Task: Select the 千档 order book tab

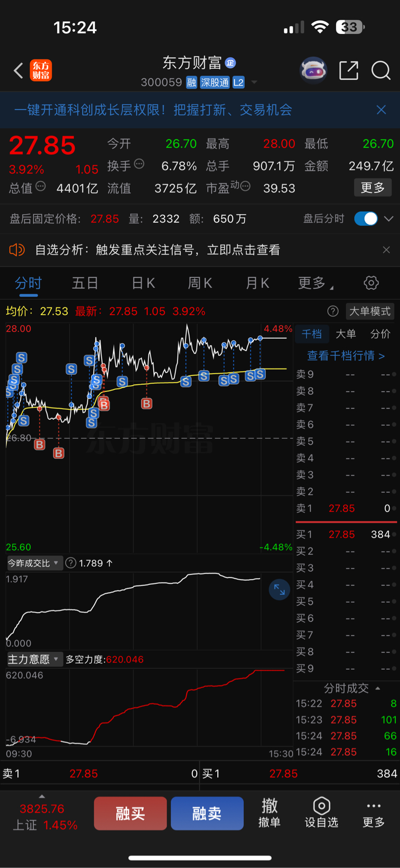Action: [311, 334]
